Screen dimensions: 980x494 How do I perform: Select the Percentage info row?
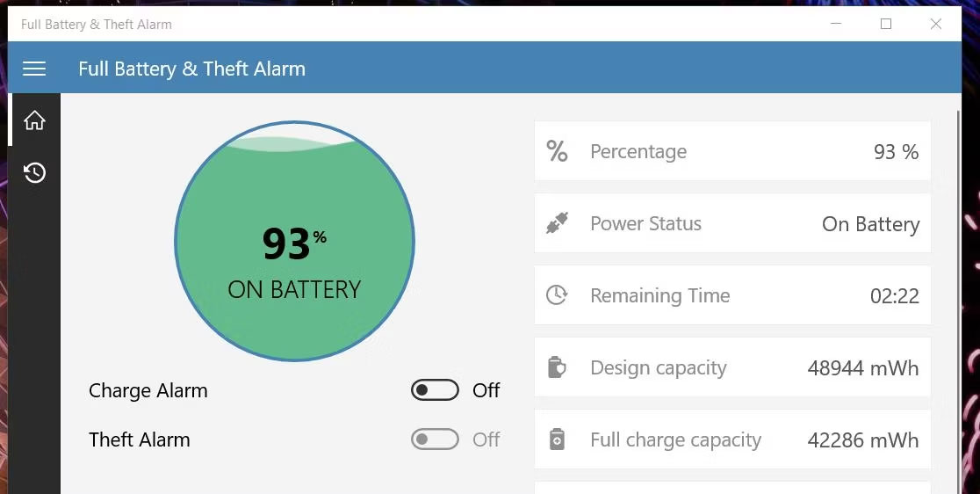pos(732,151)
